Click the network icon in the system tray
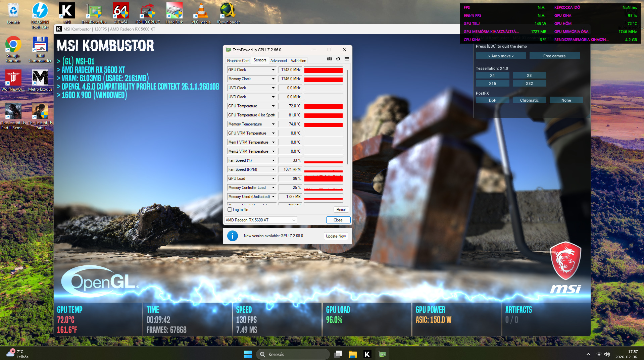 [x=599, y=354]
